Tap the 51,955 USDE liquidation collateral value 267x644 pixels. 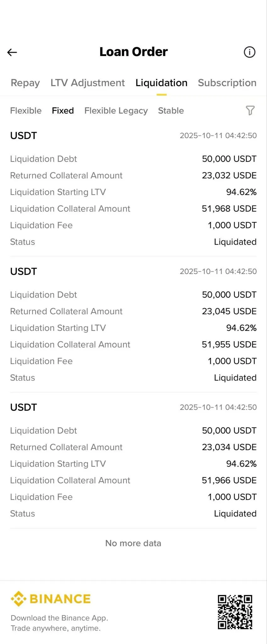click(229, 345)
